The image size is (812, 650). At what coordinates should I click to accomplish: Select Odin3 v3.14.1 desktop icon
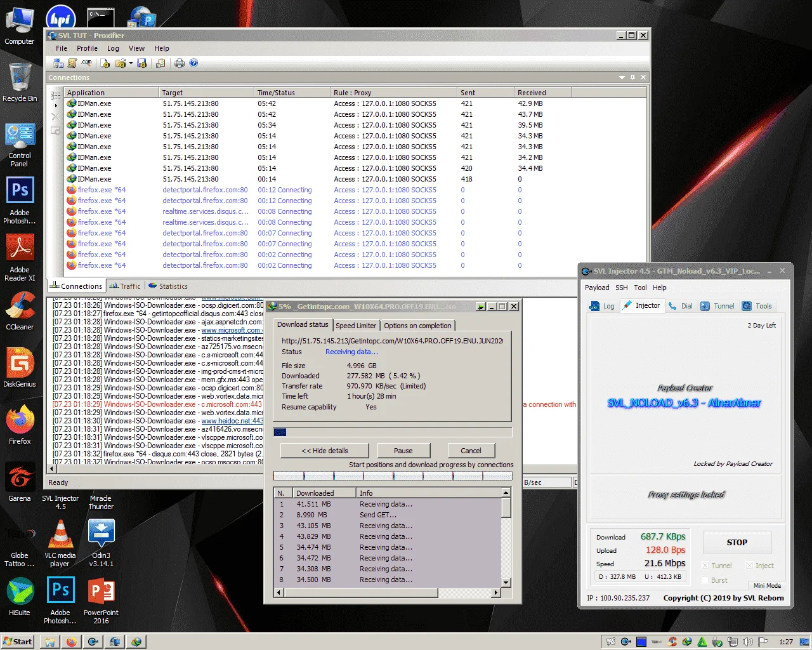(x=101, y=543)
